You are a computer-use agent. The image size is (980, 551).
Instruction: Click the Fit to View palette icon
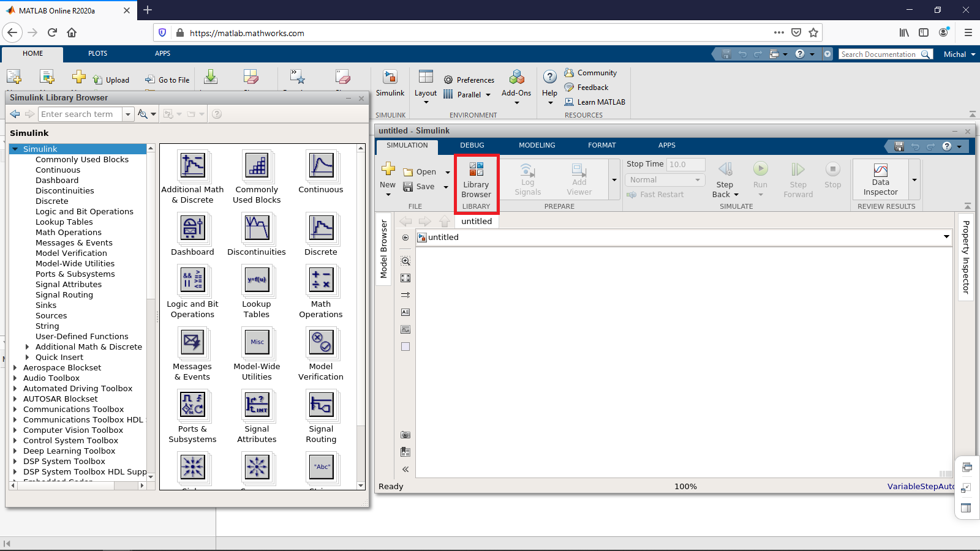(405, 278)
